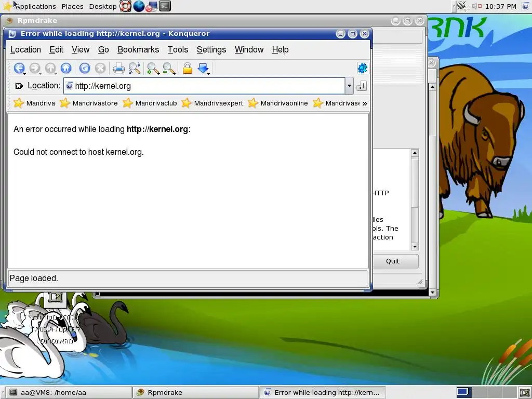Click the blue download arrow icon

203,68
